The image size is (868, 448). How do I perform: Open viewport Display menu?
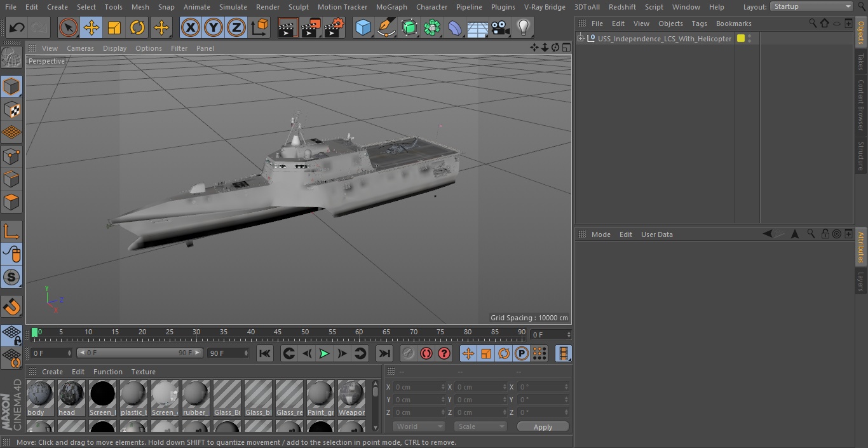click(x=114, y=48)
